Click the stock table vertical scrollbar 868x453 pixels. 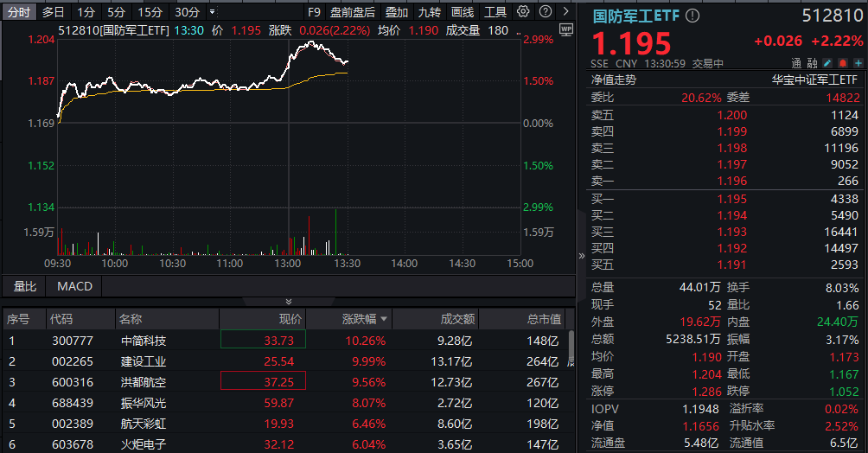click(x=571, y=347)
